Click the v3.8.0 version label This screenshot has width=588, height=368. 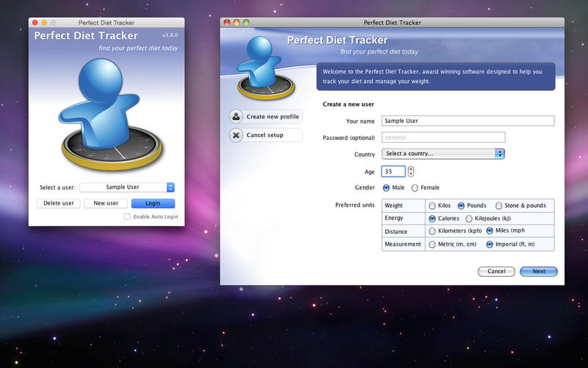[171, 35]
